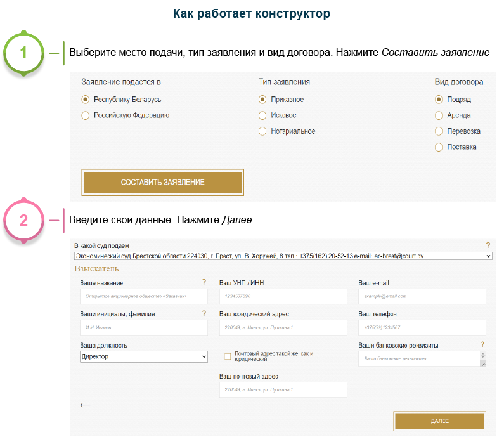
Task: Click the Ваш юридический адрес field
Action: (283, 328)
